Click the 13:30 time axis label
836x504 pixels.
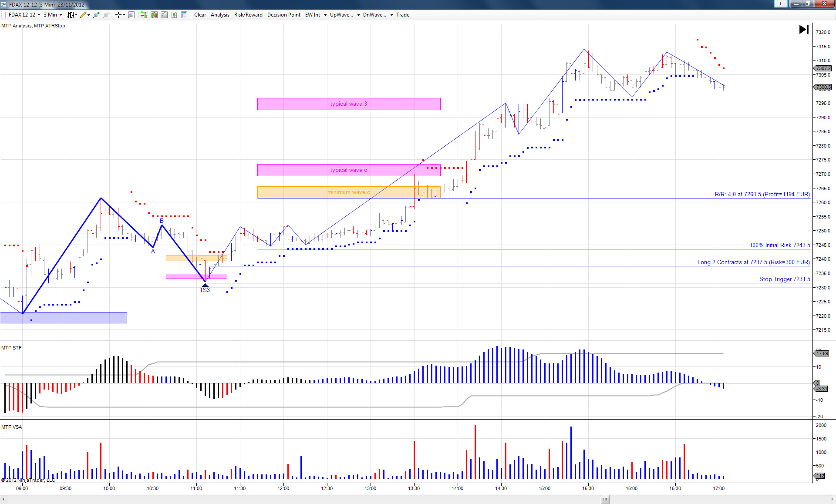[414, 488]
